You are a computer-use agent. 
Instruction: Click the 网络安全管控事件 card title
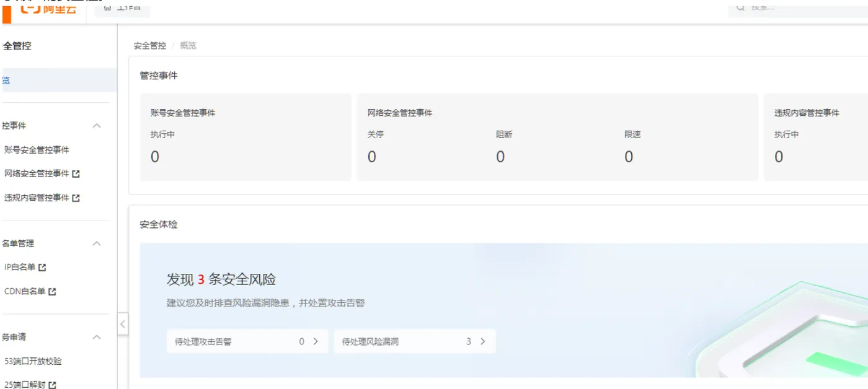click(400, 113)
